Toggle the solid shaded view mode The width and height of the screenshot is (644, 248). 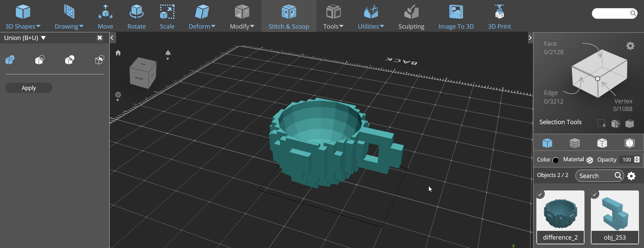click(x=547, y=143)
